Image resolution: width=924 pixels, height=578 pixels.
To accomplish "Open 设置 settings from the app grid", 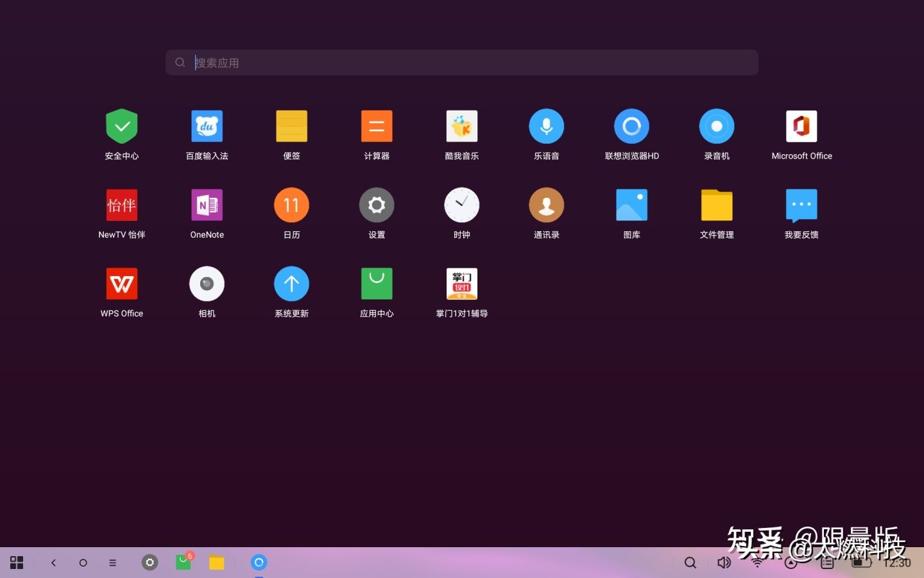I will tap(377, 205).
